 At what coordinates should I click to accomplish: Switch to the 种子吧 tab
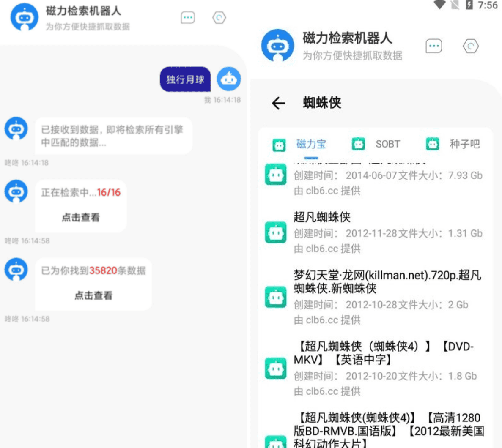[x=465, y=144]
